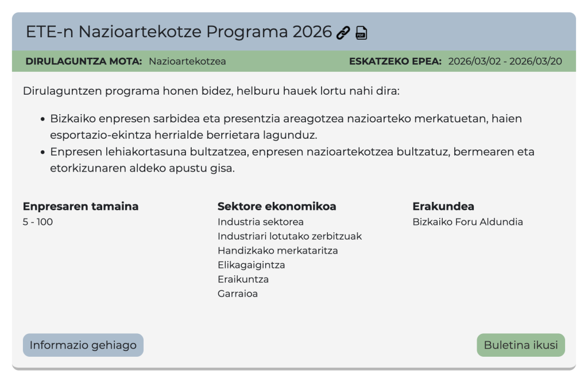Click Industriari lotutako zerbitzuak entry
Screen dimensions: 588x382
[x=289, y=236]
